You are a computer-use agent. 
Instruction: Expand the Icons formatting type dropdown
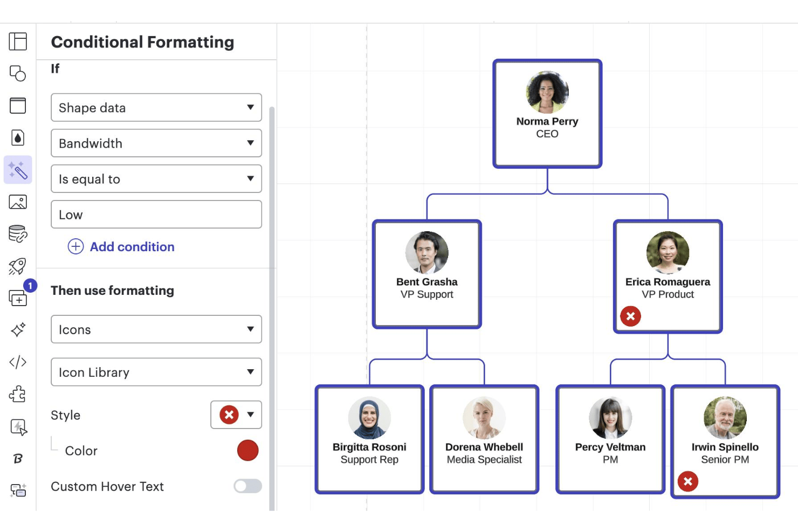click(156, 329)
